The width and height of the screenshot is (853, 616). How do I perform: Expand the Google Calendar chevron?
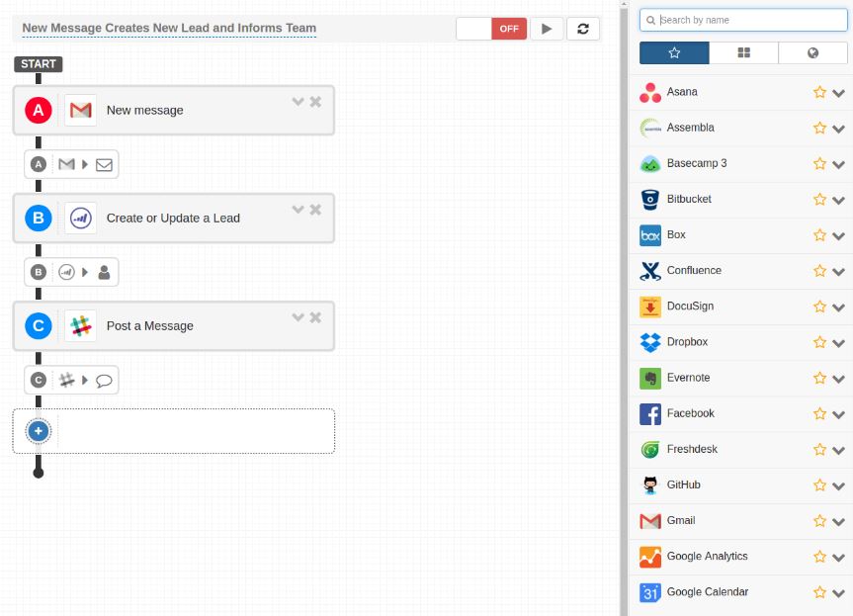(839, 593)
